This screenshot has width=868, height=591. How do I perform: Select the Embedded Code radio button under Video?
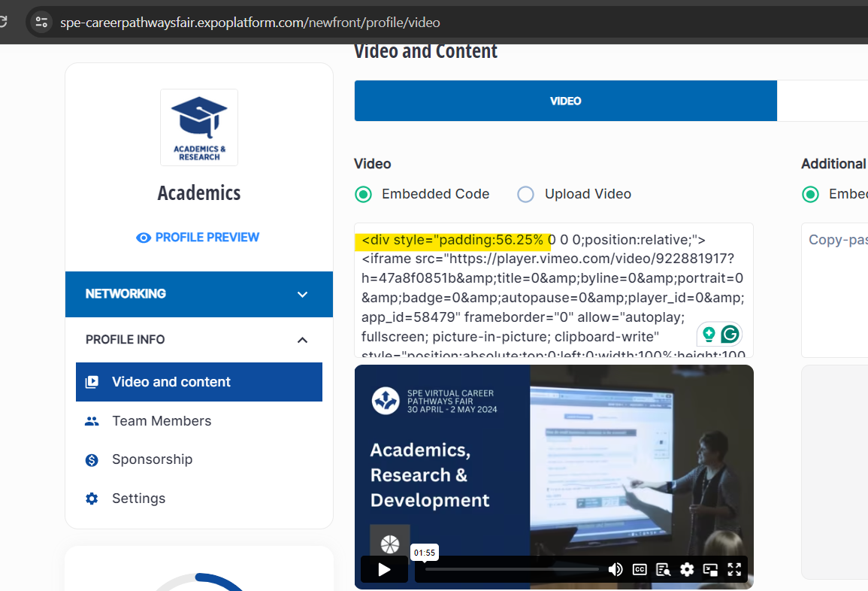pos(363,195)
